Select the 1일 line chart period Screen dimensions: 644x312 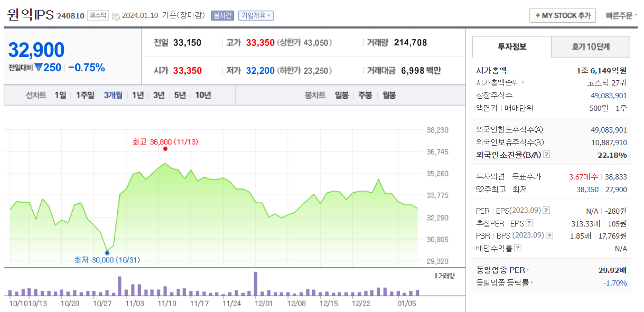(61, 95)
